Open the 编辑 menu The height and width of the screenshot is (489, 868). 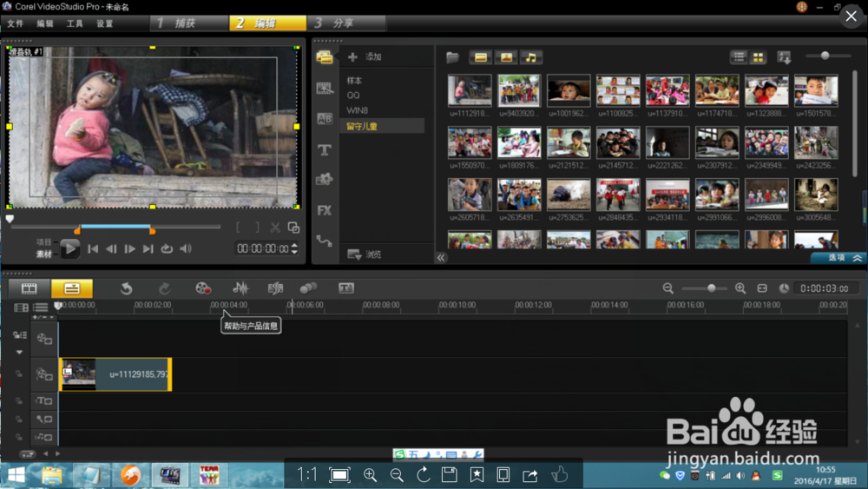click(x=45, y=23)
